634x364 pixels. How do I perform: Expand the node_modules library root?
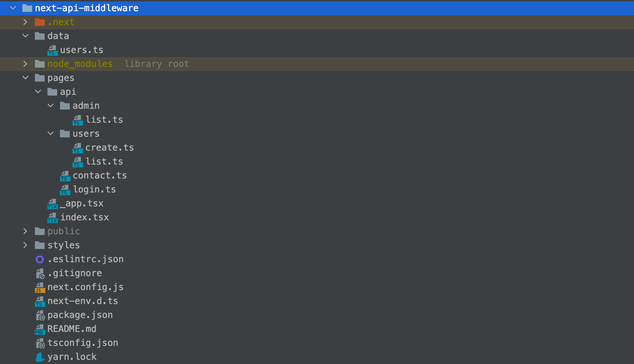click(25, 64)
